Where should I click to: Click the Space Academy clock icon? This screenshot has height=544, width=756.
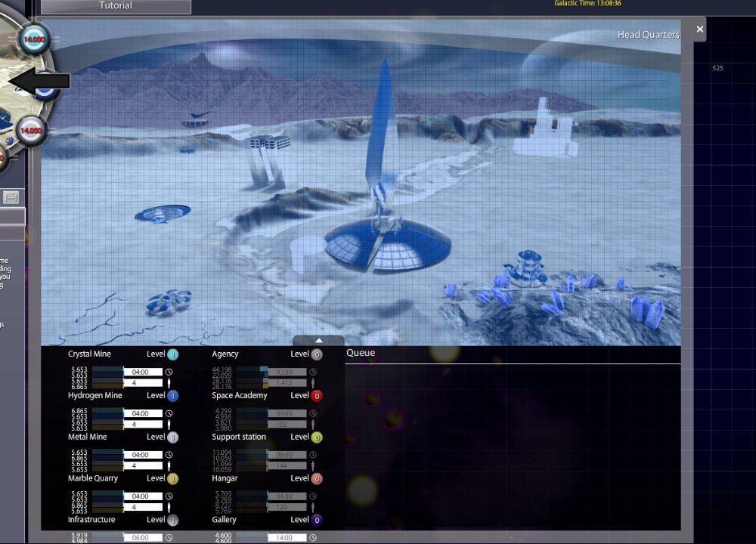pos(313,413)
